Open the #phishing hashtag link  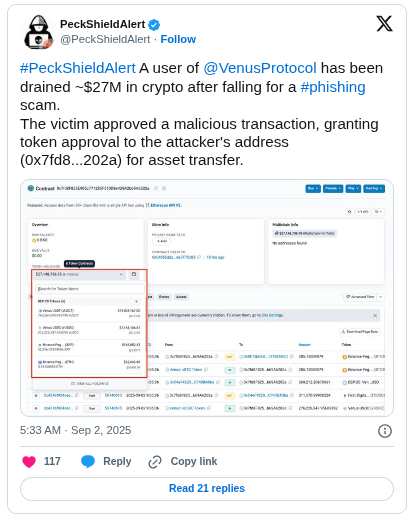333,87
